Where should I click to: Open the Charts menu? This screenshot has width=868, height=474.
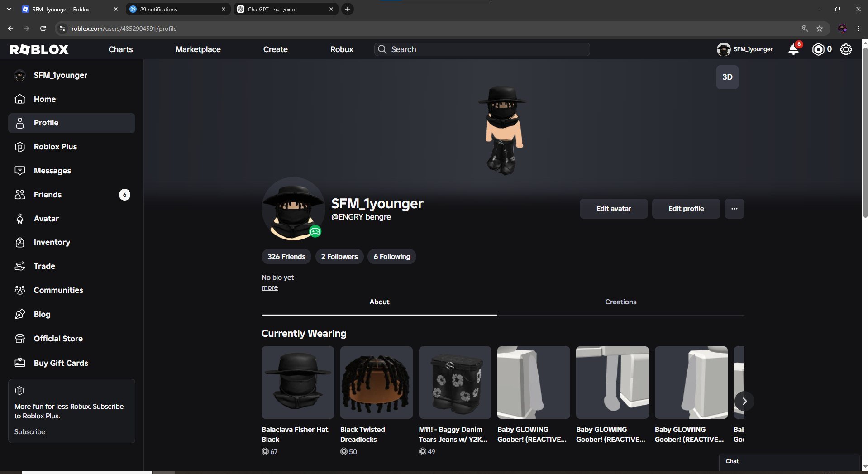click(120, 49)
